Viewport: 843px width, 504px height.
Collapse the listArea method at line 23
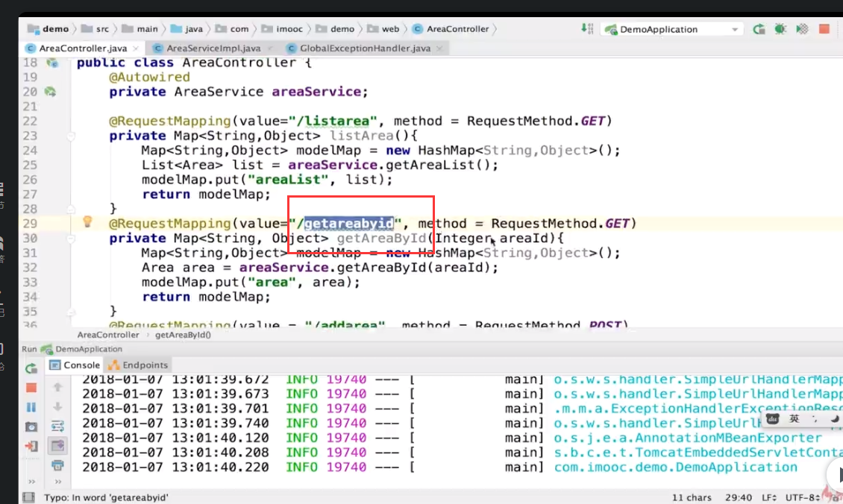click(70, 136)
